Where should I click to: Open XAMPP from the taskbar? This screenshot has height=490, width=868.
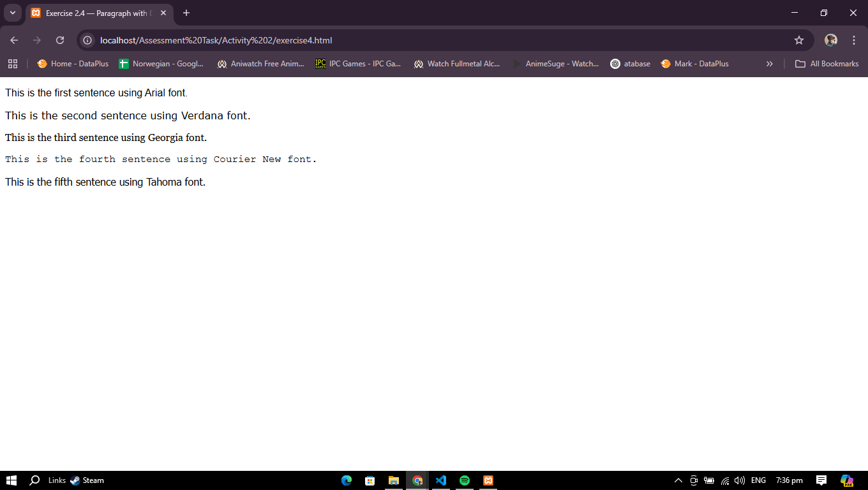click(488, 480)
